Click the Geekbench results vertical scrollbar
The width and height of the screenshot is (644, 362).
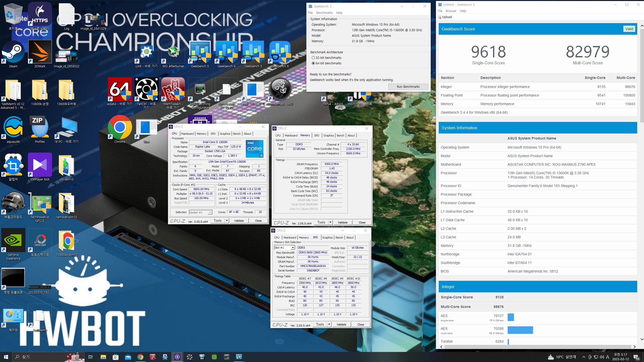[x=642, y=75]
